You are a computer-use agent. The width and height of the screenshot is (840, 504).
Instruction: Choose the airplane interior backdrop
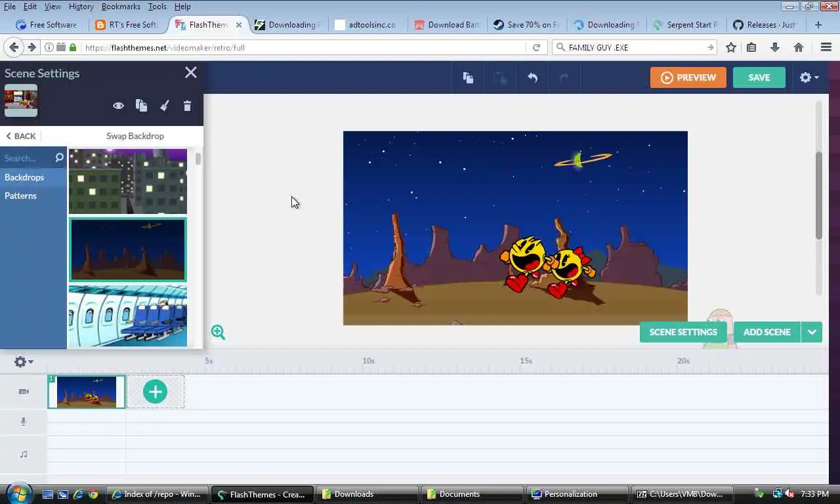tap(128, 316)
